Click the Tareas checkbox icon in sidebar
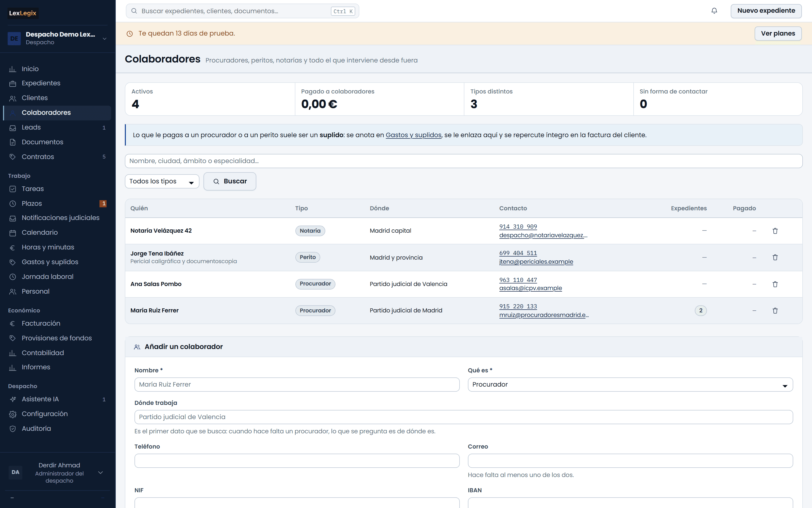Image resolution: width=812 pixels, height=508 pixels. click(13, 189)
